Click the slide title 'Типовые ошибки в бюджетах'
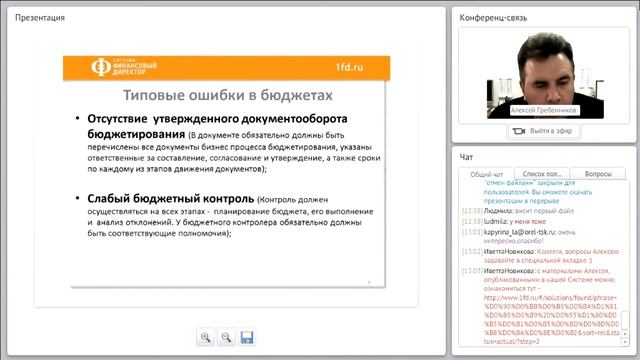 click(228, 95)
